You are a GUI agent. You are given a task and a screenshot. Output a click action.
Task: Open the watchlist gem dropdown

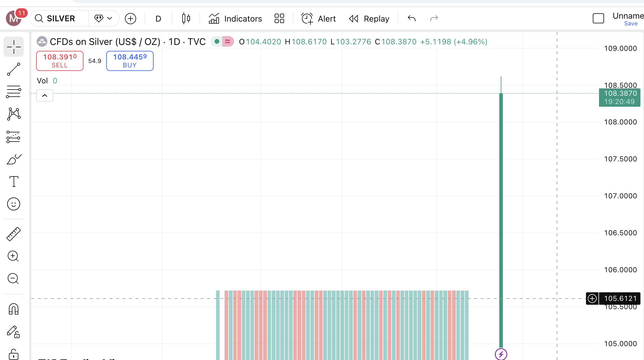(103, 18)
